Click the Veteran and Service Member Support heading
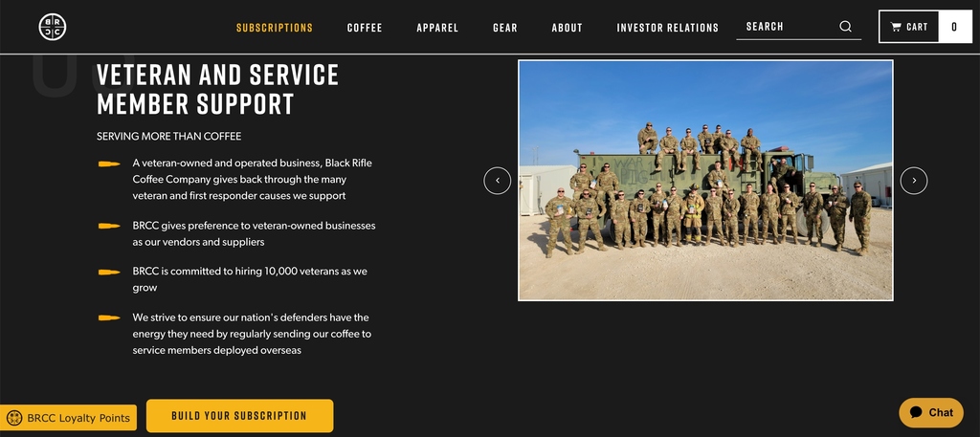 click(217, 90)
